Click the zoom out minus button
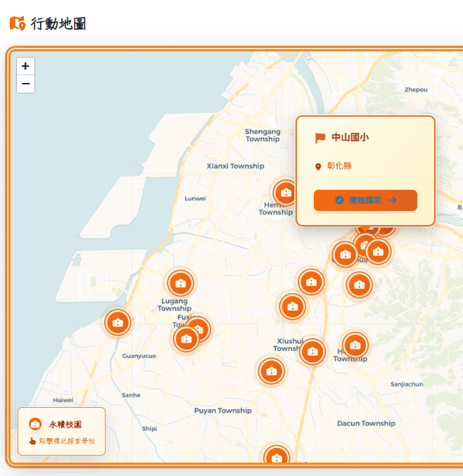This screenshot has width=463, height=476. pyautogui.click(x=25, y=84)
